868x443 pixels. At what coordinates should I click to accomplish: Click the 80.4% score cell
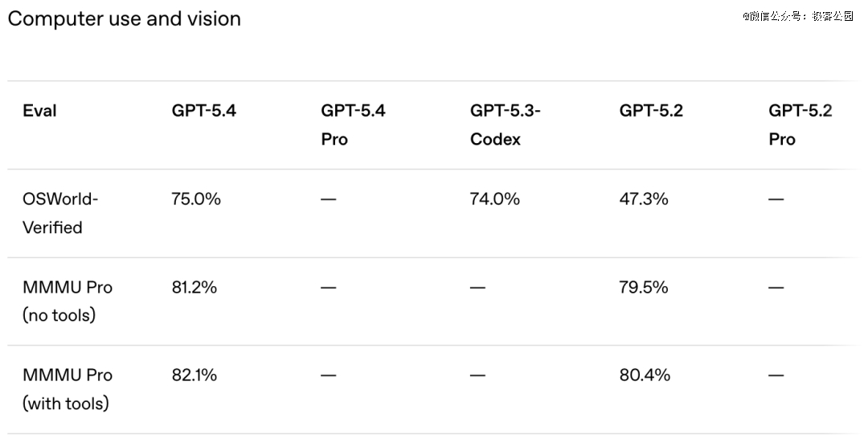645,375
